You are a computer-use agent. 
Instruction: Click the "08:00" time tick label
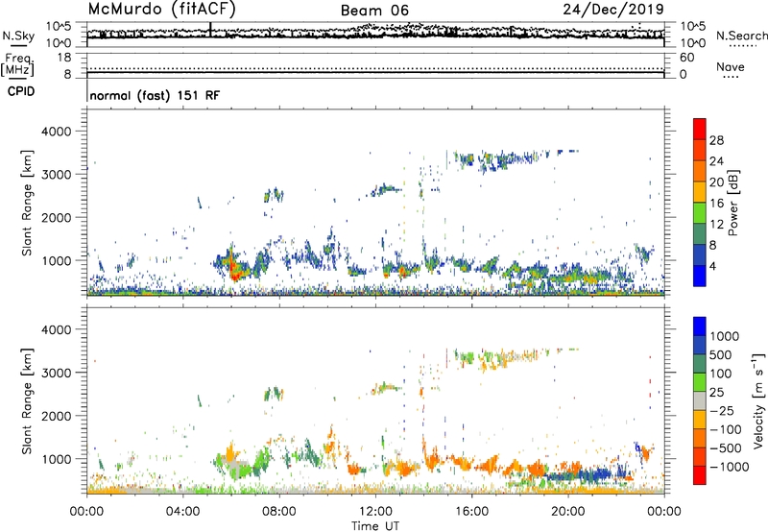279,512
